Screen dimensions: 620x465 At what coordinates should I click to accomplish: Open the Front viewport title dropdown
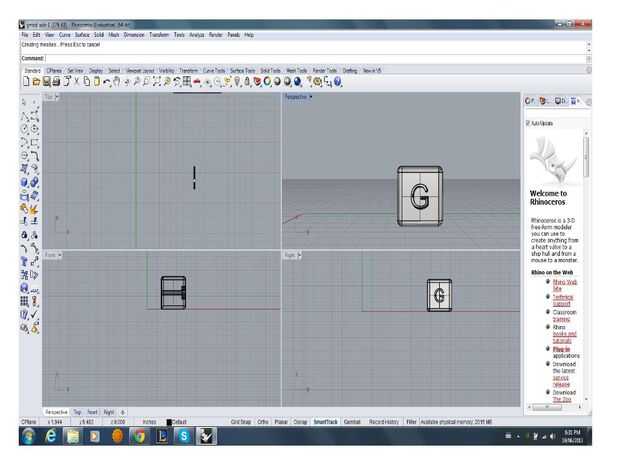point(59,255)
